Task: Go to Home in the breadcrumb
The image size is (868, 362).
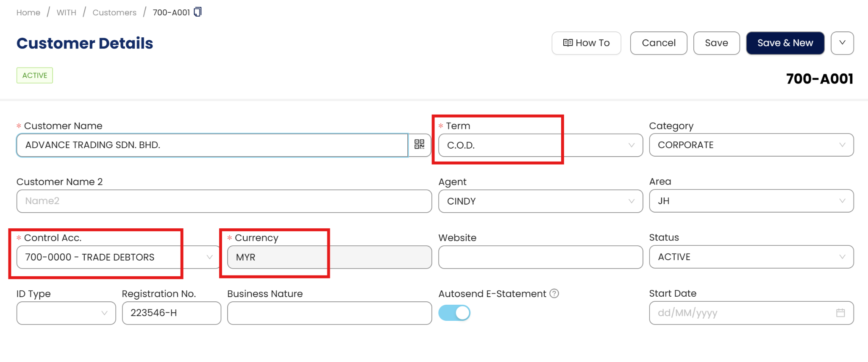Action: click(28, 12)
